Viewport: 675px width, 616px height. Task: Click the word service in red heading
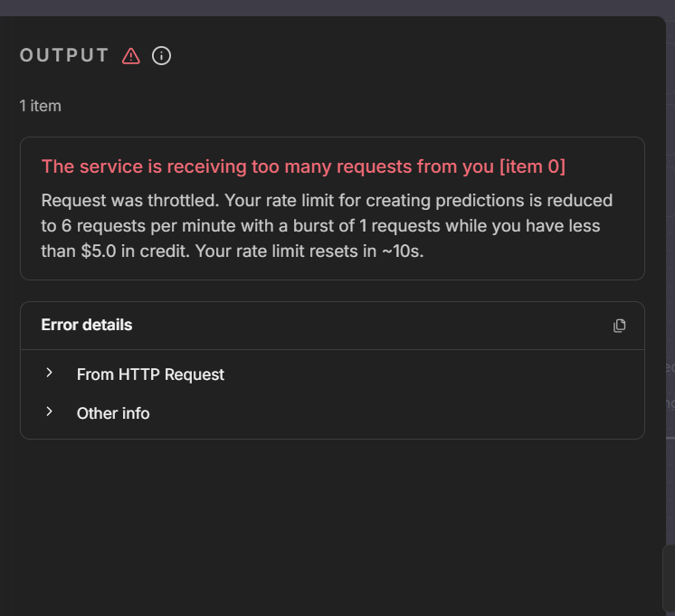[104, 166]
